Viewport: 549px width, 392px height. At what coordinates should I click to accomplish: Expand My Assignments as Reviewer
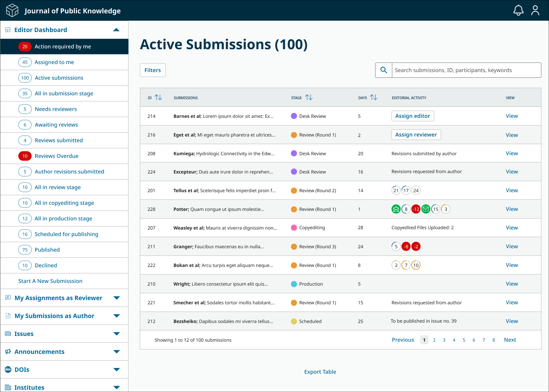(x=116, y=298)
